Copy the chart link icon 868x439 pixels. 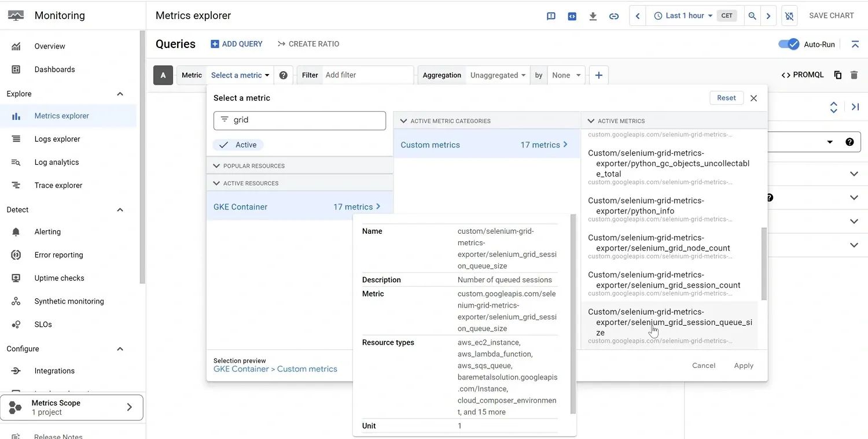tap(614, 16)
